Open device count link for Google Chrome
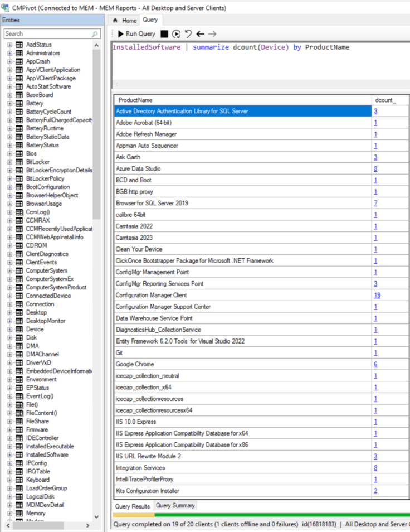Image resolution: width=410 pixels, height=532 pixels. click(x=375, y=364)
